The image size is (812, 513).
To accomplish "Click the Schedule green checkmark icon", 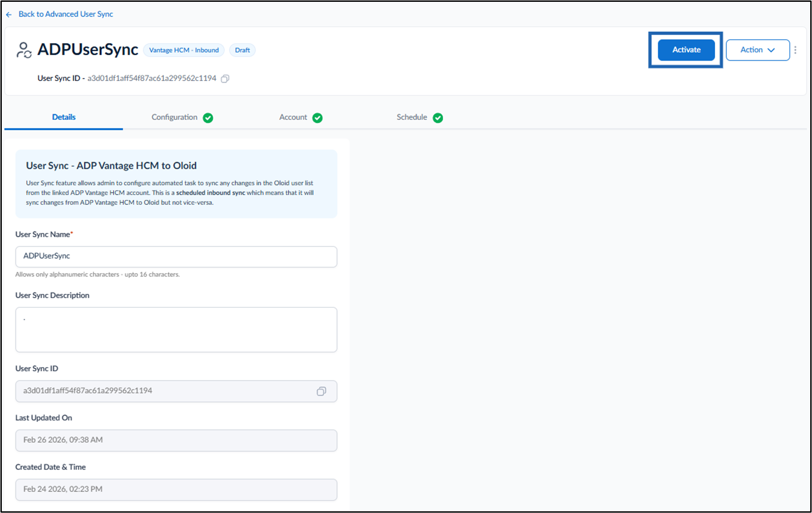I will tap(438, 118).
